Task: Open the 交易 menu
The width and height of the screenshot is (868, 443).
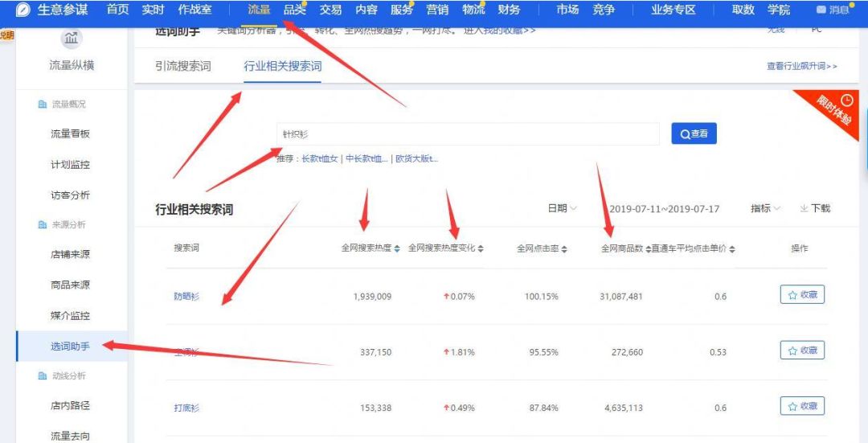Action: coord(330,10)
